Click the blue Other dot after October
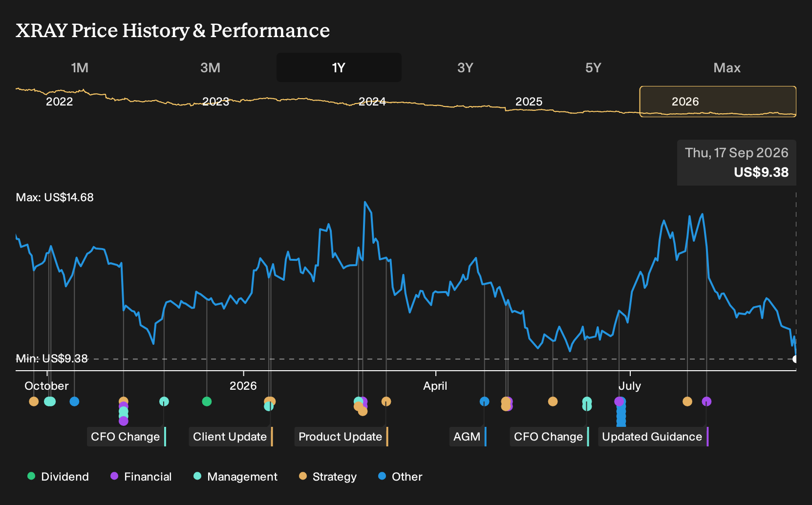The image size is (812, 505). [74, 401]
